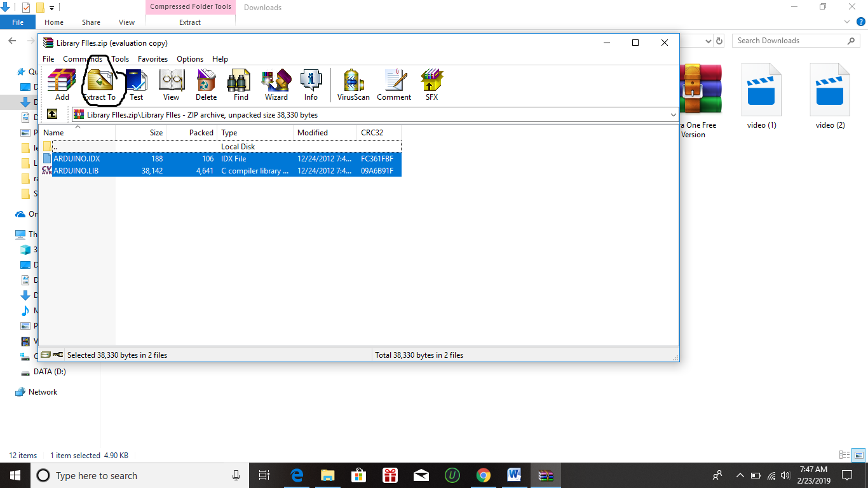The image size is (868, 488).
Task: Open the Mail app on taskbar
Action: tap(421, 475)
